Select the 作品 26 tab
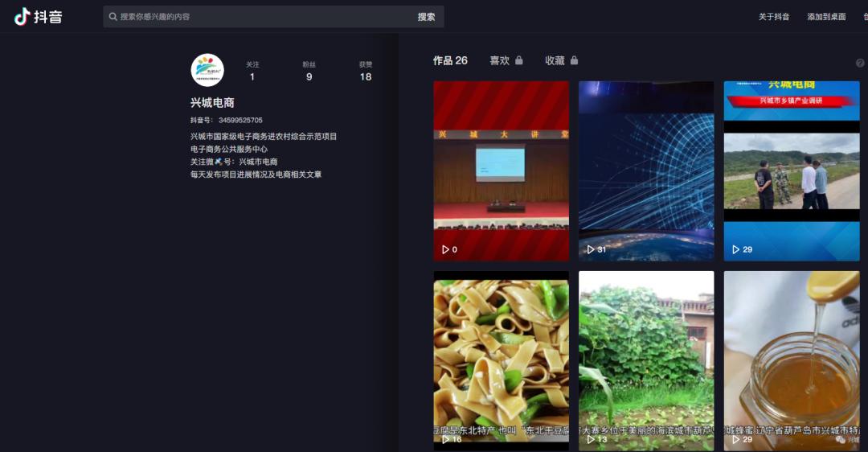 450,60
